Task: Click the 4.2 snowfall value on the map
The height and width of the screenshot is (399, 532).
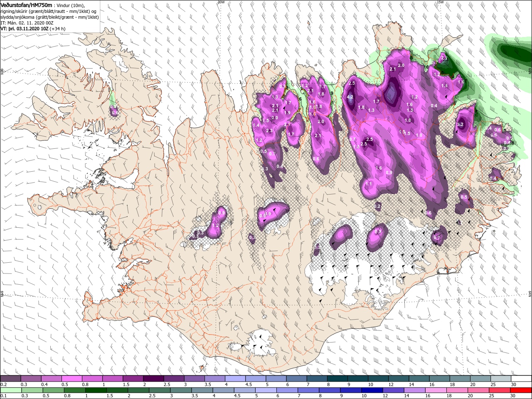Action: tap(350, 97)
